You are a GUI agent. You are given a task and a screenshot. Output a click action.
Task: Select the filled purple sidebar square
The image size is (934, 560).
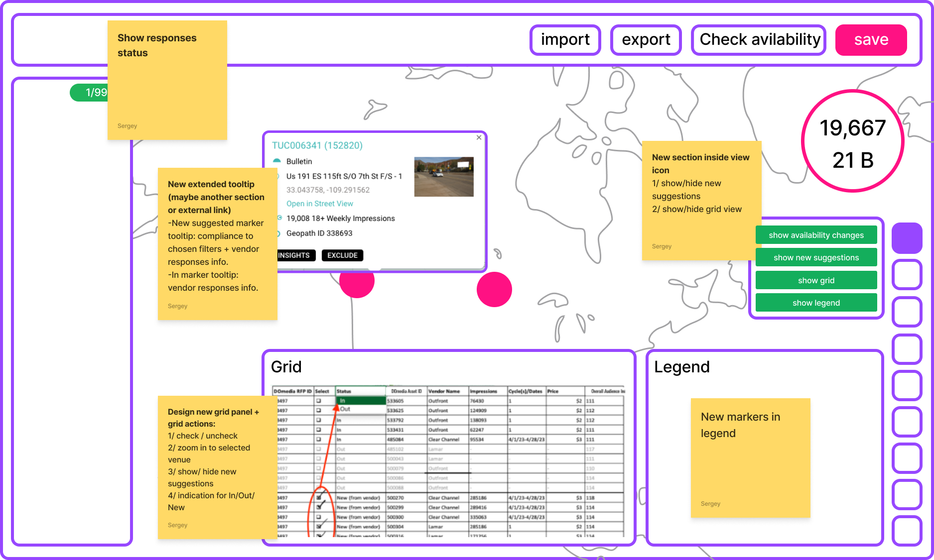(x=907, y=238)
